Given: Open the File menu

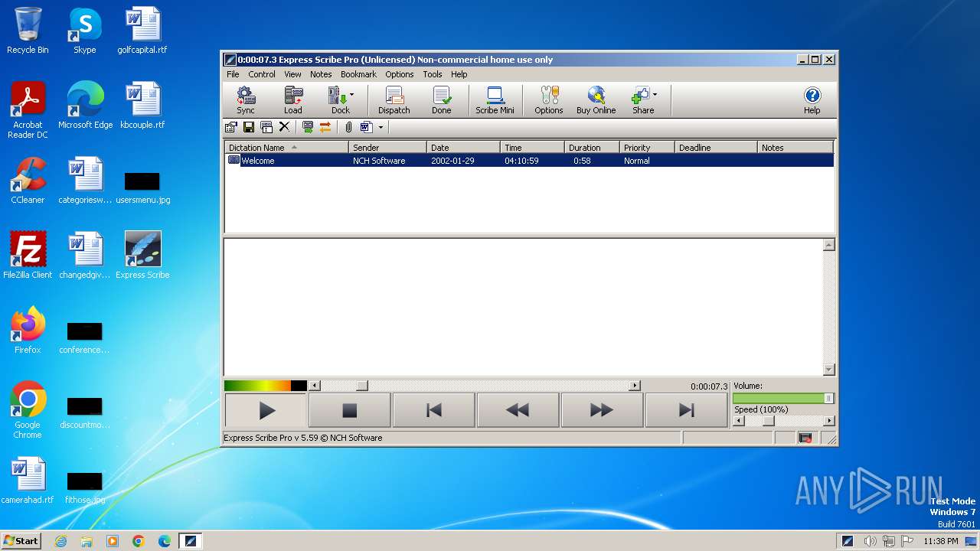Looking at the screenshot, I should pyautogui.click(x=233, y=74).
